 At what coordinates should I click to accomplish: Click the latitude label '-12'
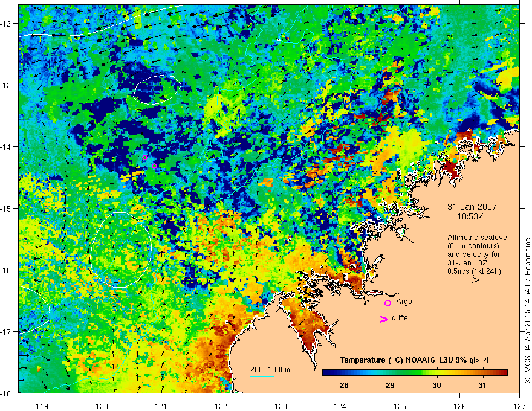[6, 24]
